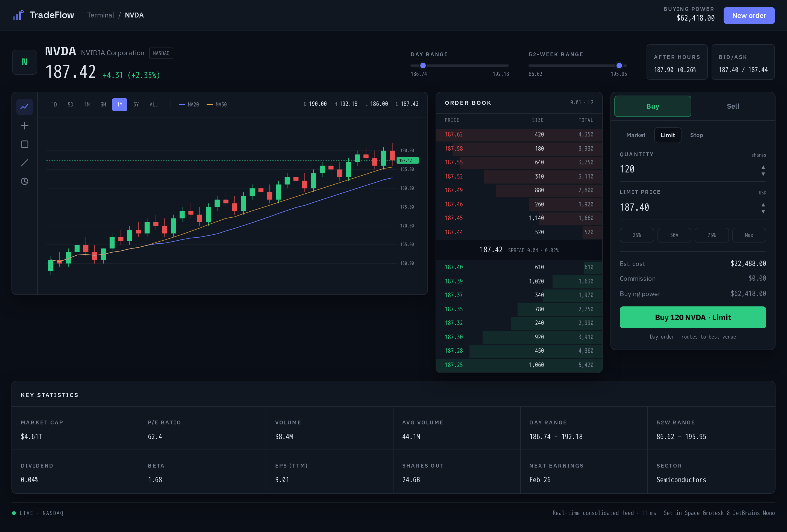Image resolution: width=787 pixels, height=532 pixels.
Task: Select the Buy side tab
Action: pos(653,106)
